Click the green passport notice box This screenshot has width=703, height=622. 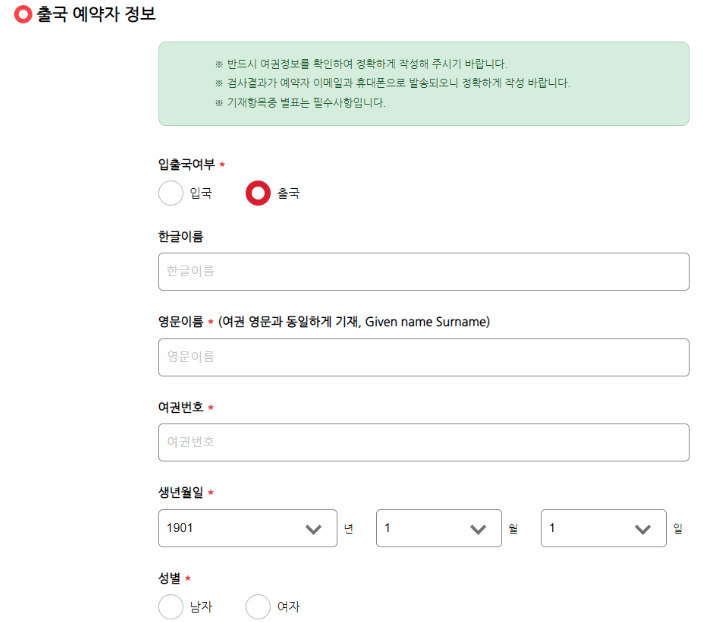pos(424,84)
